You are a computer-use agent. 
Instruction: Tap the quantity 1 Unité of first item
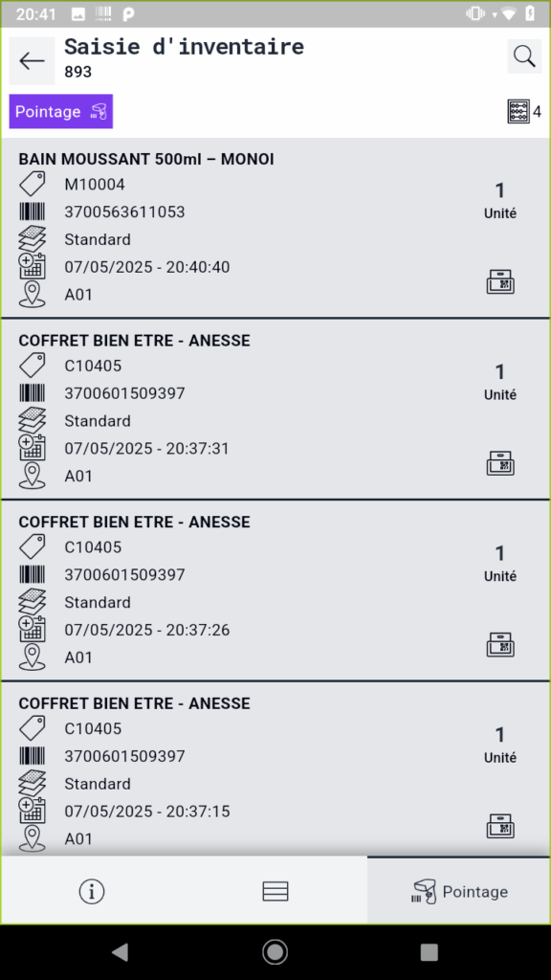pyautogui.click(x=499, y=200)
